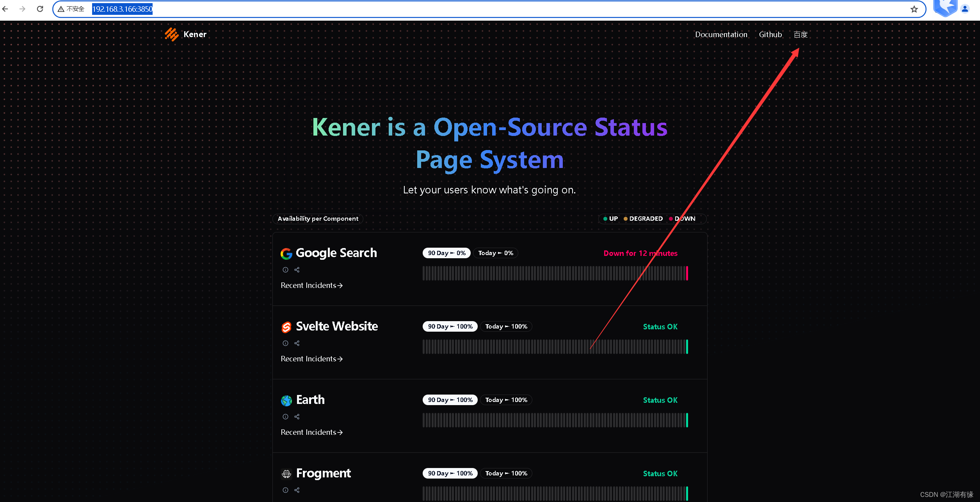The width and height of the screenshot is (980, 502).
Task: Open the Documentation nav link
Action: 721,35
